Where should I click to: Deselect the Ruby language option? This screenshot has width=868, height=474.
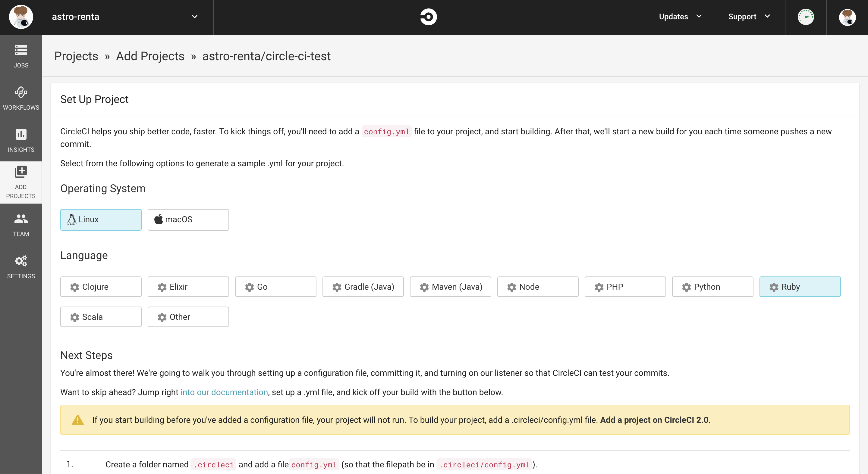point(800,286)
